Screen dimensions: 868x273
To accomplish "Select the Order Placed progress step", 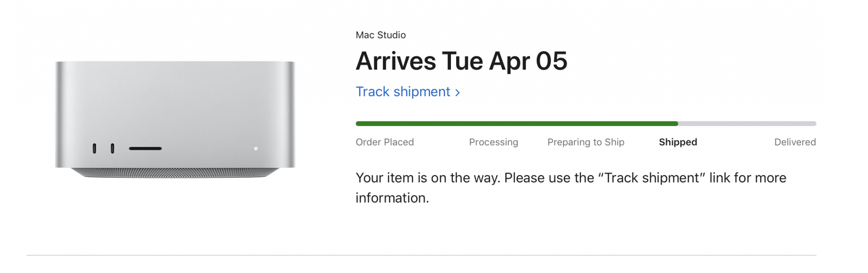I will [385, 142].
